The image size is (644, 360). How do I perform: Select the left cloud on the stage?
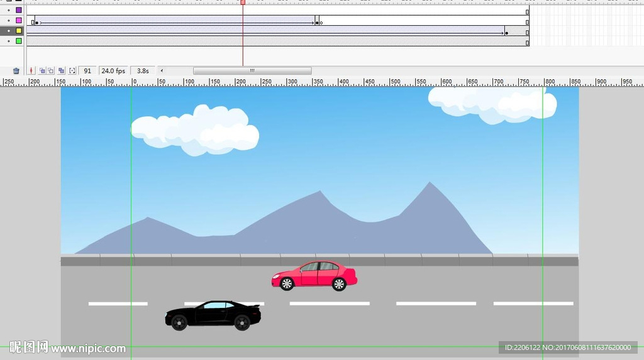tap(195, 130)
